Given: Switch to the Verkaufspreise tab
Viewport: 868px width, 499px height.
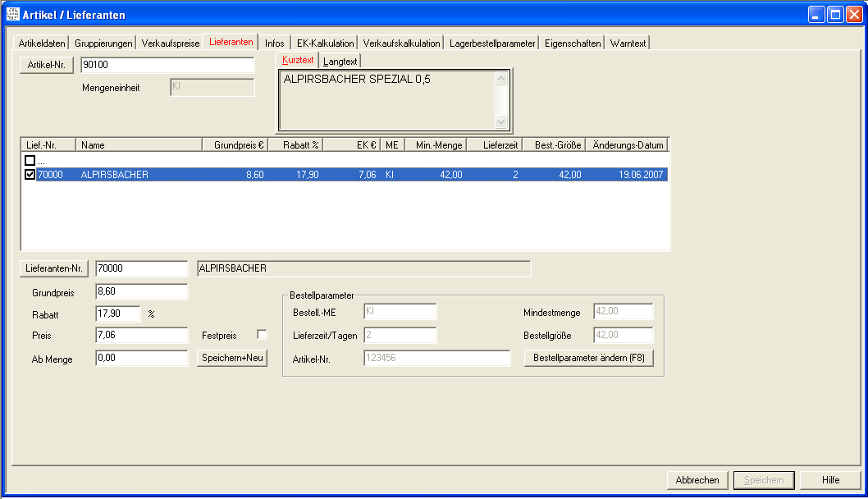Looking at the screenshot, I should [x=170, y=43].
